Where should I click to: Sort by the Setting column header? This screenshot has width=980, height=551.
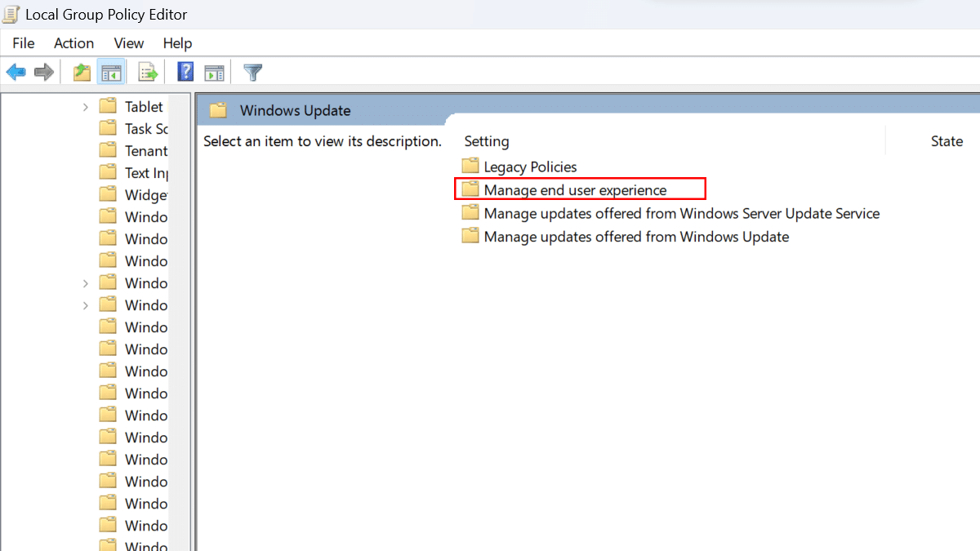pyautogui.click(x=487, y=141)
